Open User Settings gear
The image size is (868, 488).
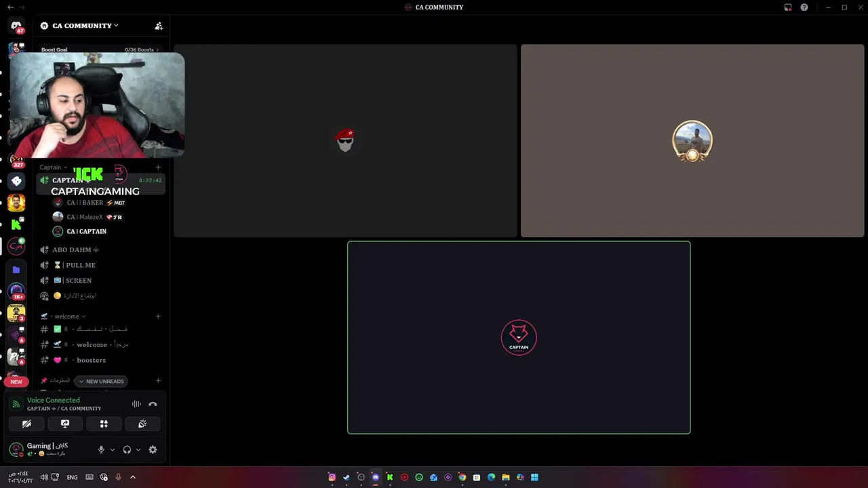click(x=153, y=449)
